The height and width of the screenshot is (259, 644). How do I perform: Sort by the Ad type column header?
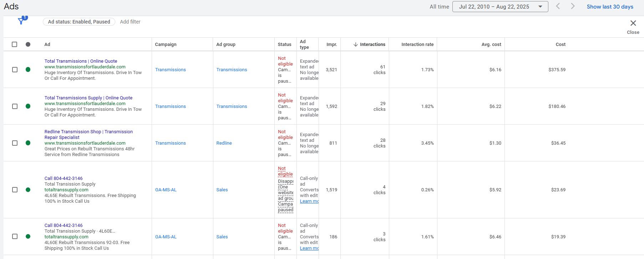[x=304, y=45]
